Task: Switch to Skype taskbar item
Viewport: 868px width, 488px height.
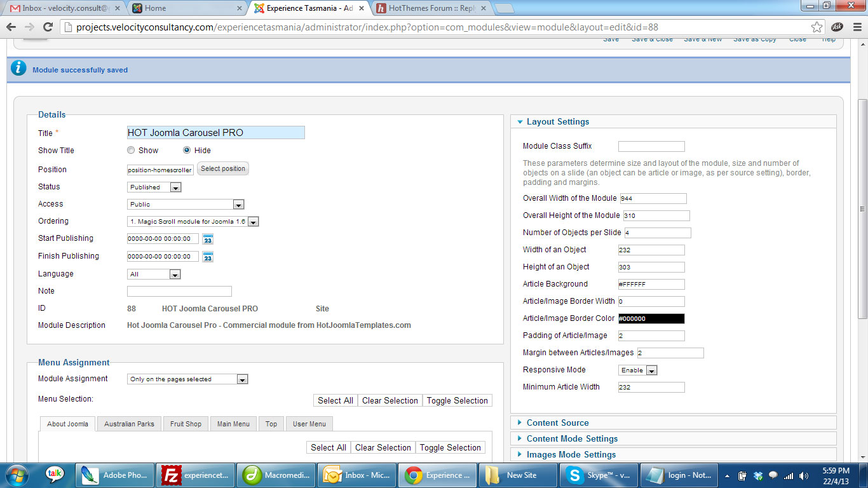Action: click(597, 475)
